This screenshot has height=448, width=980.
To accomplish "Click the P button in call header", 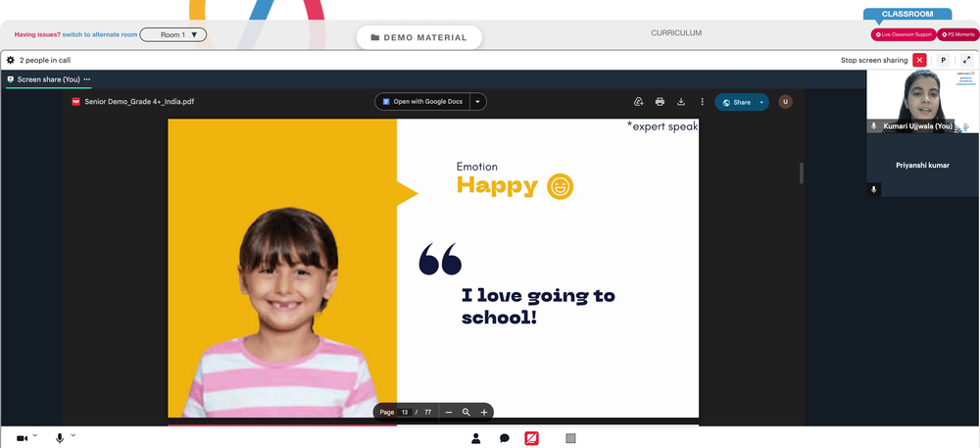I will point(943,60).
